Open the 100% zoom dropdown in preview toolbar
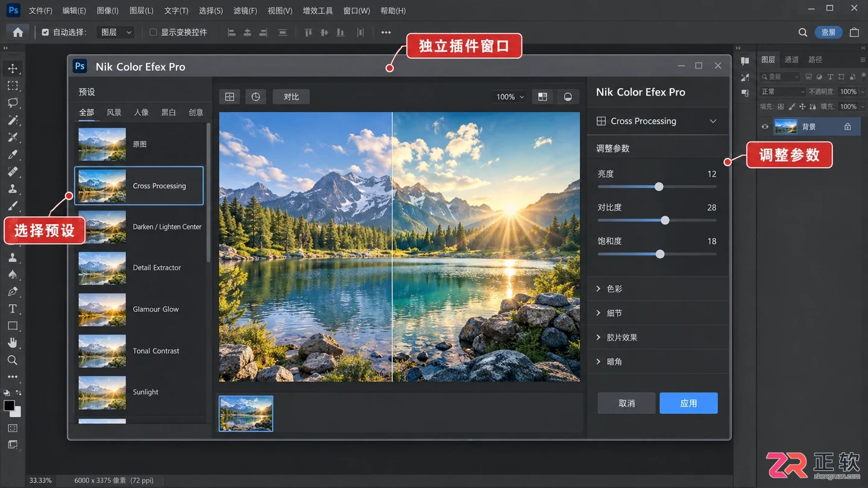868x488 pixels. coord(510,97)
